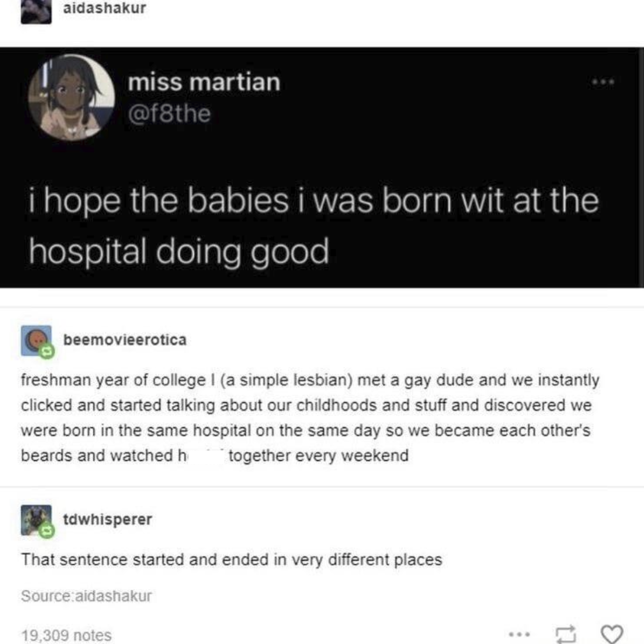Click miss martian's round profile picture
This screenshot has width=644, height=644.
[71, 98]
